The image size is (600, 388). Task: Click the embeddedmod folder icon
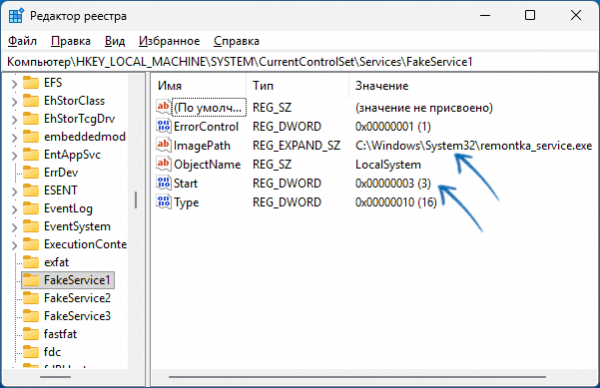coord(31,137)
